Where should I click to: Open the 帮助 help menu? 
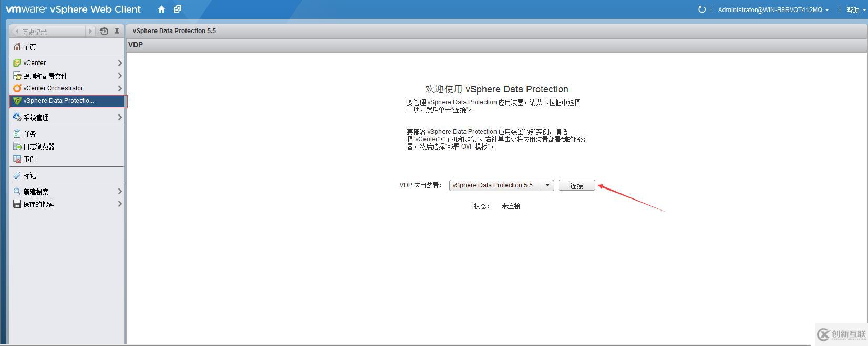coord(856,10)
